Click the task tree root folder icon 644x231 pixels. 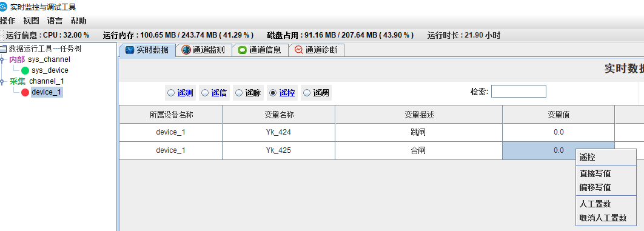(x=3, y=49)
